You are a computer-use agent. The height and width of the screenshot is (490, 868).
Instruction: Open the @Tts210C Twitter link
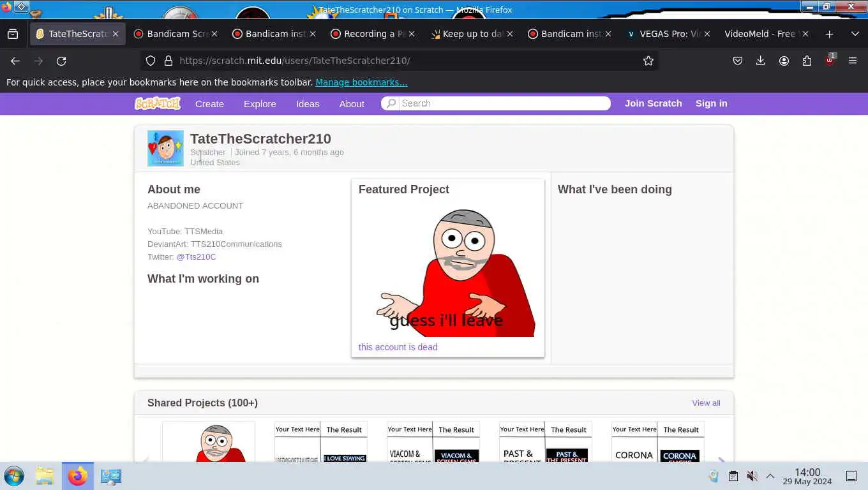click(x=196, y=256)
